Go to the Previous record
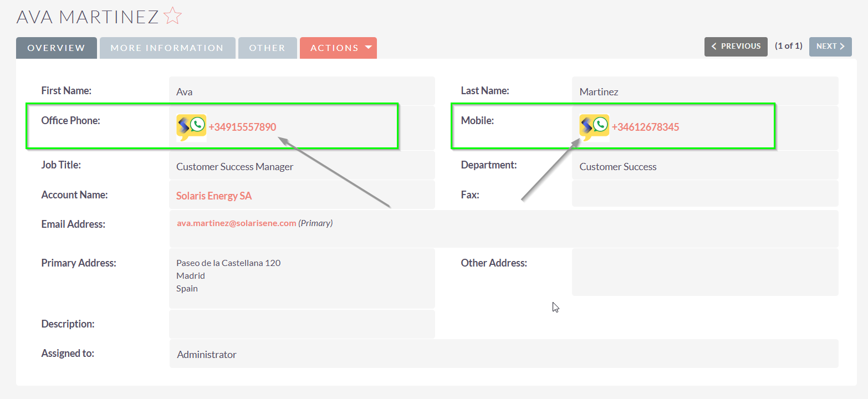 [736, 47]
